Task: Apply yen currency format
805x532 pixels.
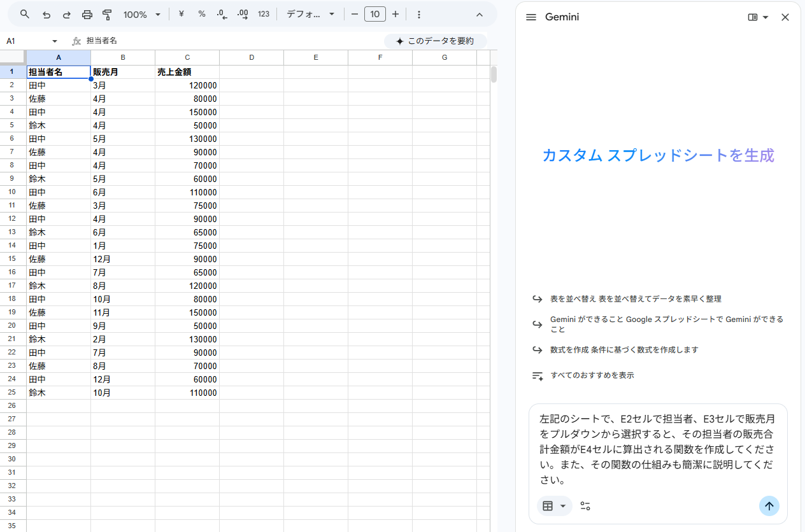Action: (x=182, y=14)
